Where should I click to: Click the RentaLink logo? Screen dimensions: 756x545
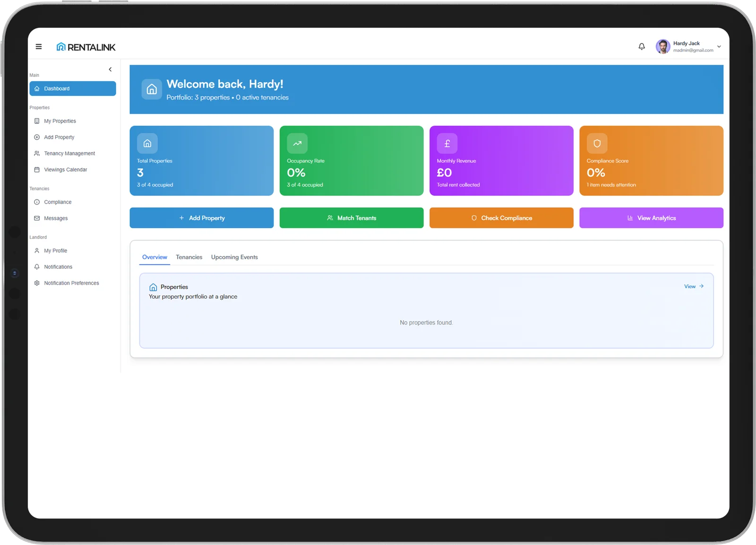[86, 47]
